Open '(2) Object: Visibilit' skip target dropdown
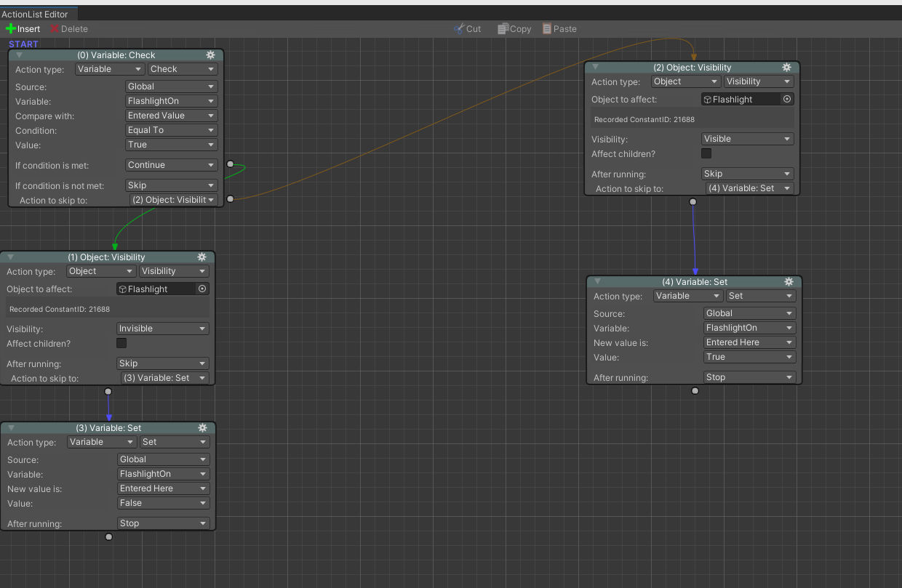 [174, 200]
